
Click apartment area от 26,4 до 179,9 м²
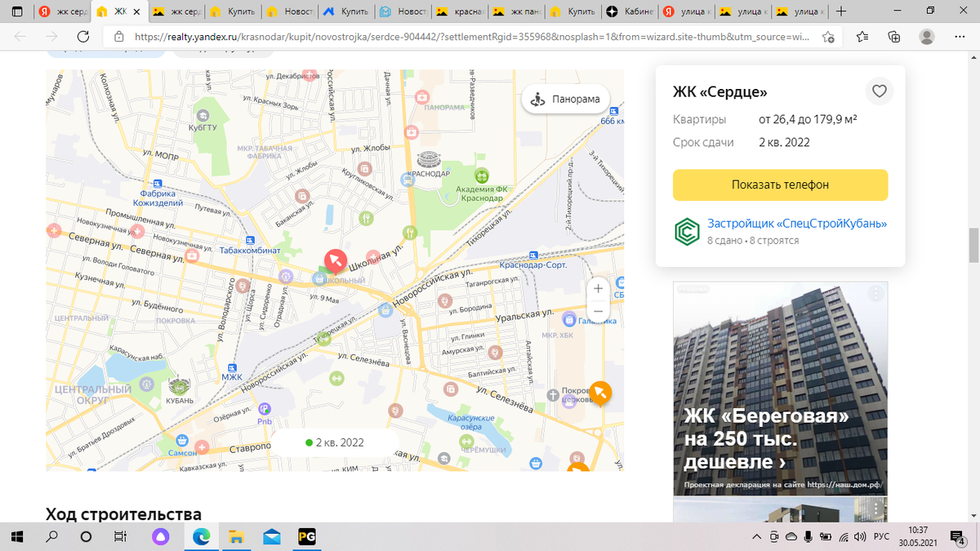(x=808, y=119)
